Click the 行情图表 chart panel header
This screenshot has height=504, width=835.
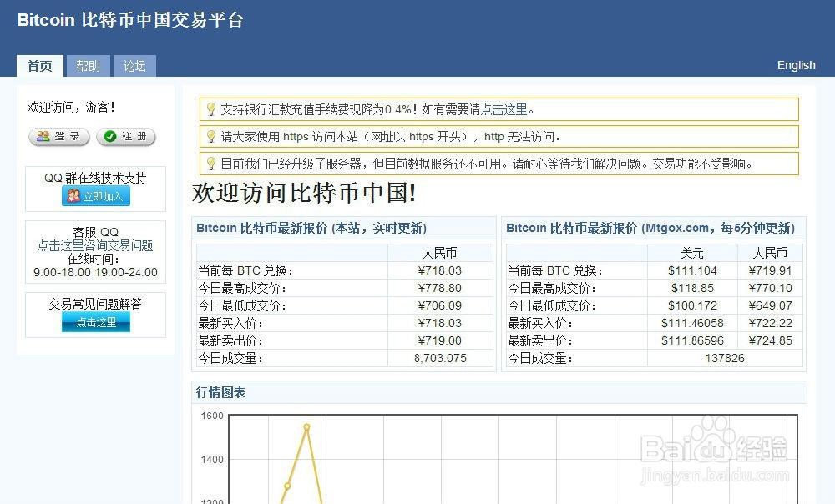pyautogui.click(x=221, y=392)
